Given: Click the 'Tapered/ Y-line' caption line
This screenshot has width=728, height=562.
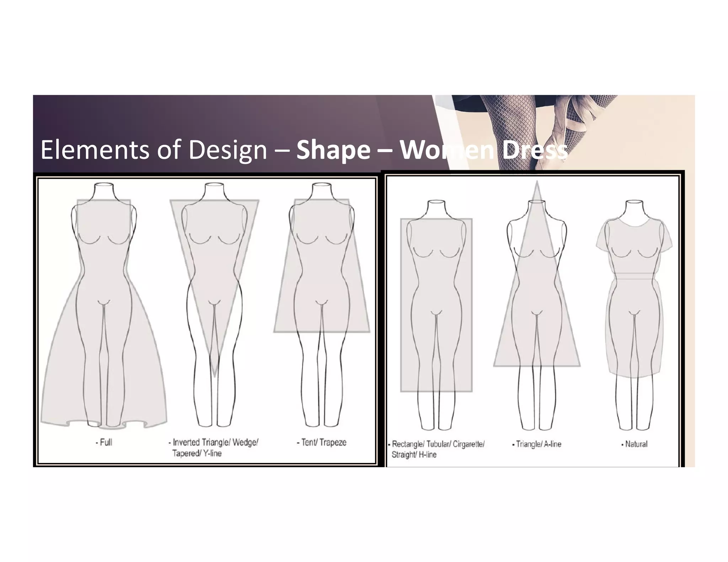Looking at the screenshot, I should click(x=197, y=453).
